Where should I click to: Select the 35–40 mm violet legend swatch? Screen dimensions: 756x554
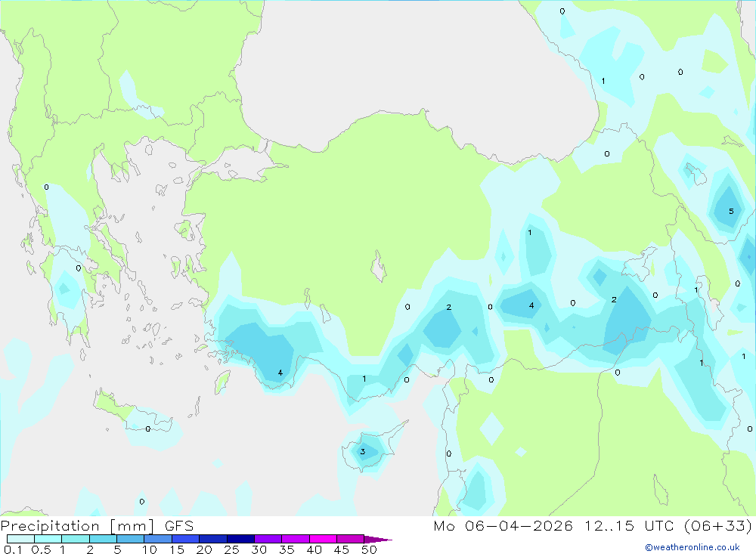pos(296,539)
